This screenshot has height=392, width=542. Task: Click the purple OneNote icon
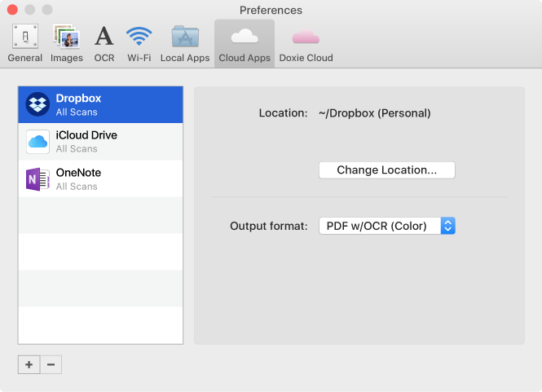click(x=38, y=179)
